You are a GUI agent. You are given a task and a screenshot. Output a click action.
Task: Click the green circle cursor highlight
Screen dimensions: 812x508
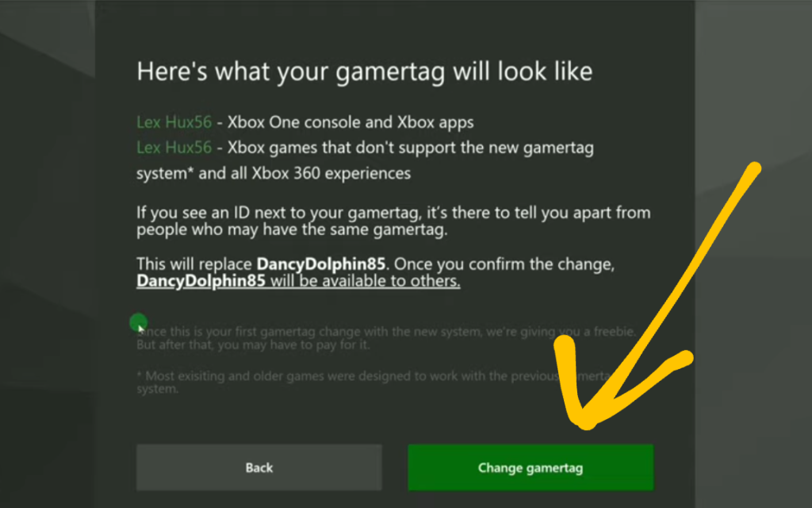tap(138, 322)
